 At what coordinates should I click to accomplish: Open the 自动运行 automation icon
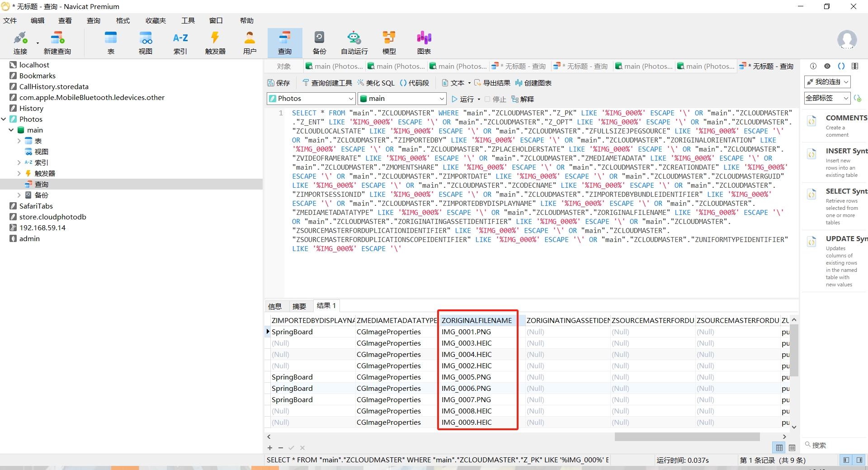point(354,43)
